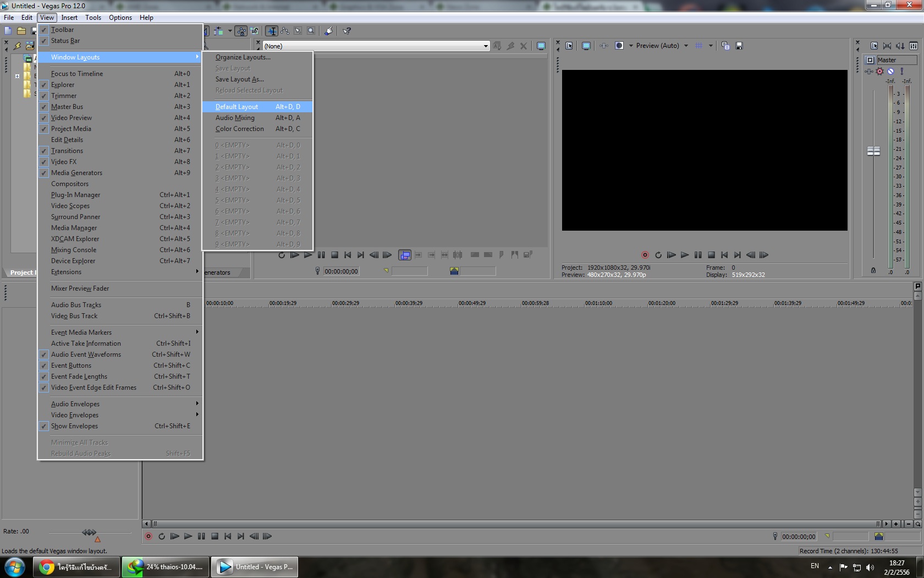924x578 pixels.
Task: Click the master bus volume fader handle
Action: pos(873,151)
